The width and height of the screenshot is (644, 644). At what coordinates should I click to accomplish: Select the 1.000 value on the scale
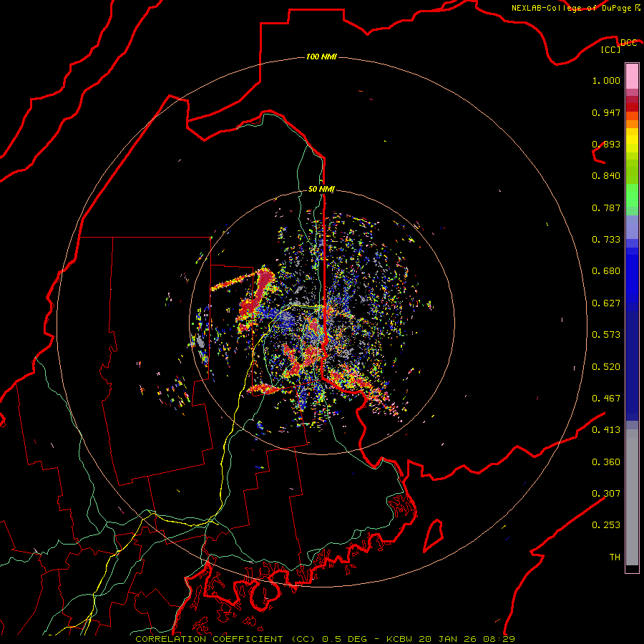click(x=606, y=80)
